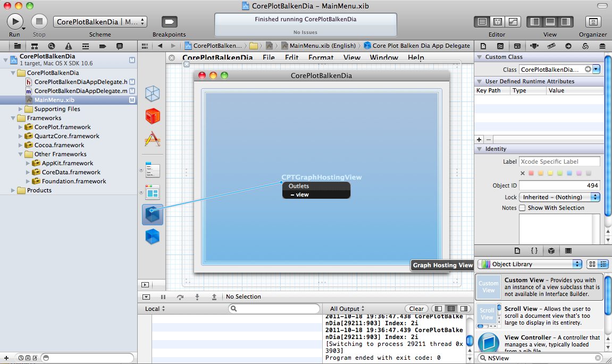This screenshot has width=612, height=364.
Task: Open the Lock dropdown menu
Action: tap(559, 197)
